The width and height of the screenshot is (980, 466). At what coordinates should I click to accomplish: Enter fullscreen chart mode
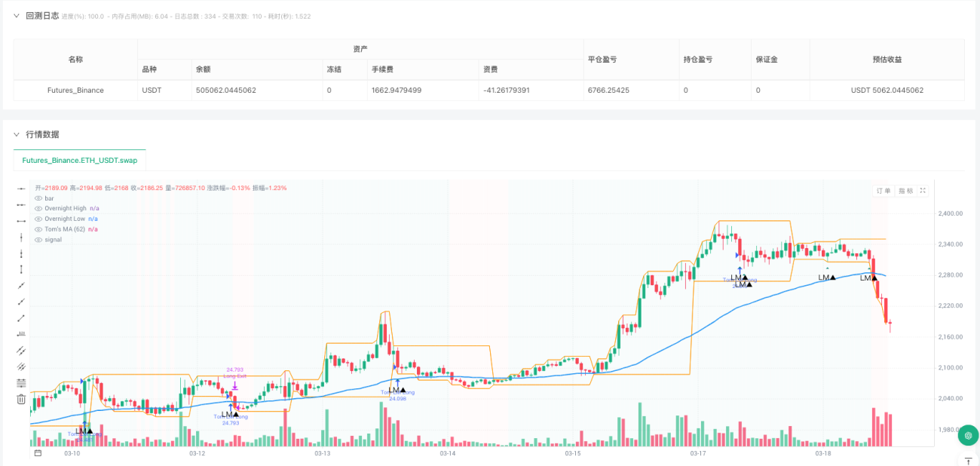click(923, 192)
